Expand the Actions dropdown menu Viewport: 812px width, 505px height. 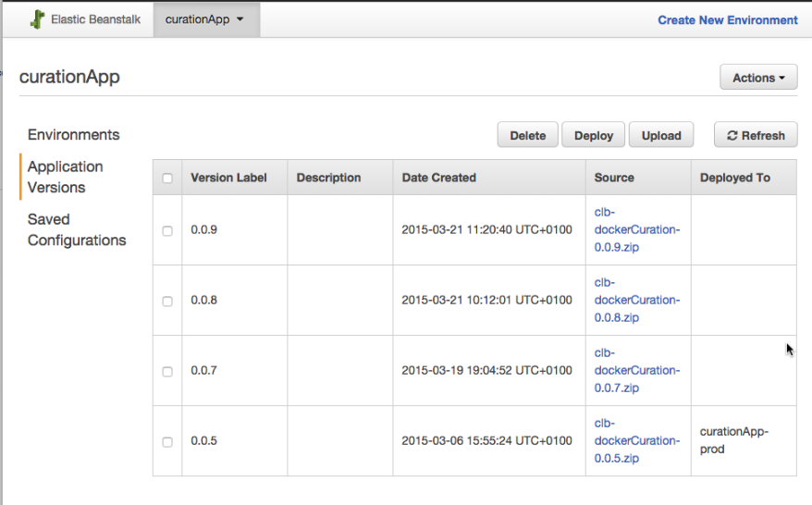[x=757, y=78]
